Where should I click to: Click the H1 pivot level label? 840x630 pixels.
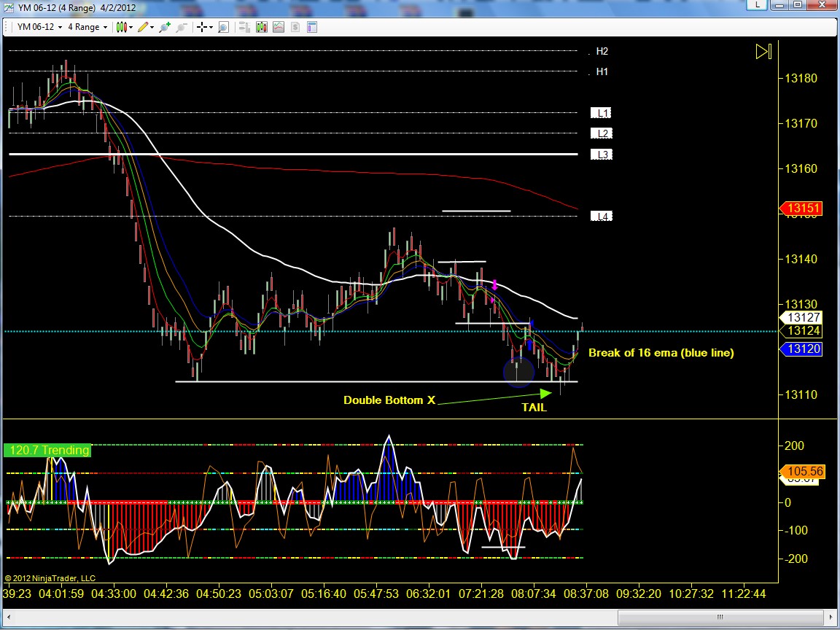(x=602, y=71)
